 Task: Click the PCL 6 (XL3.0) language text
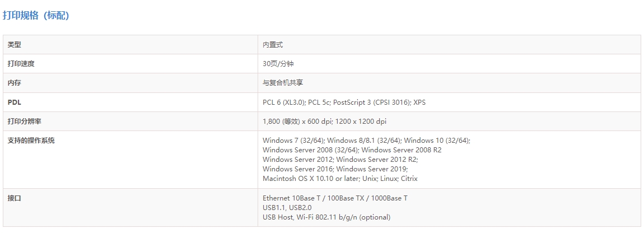(284, 102)
